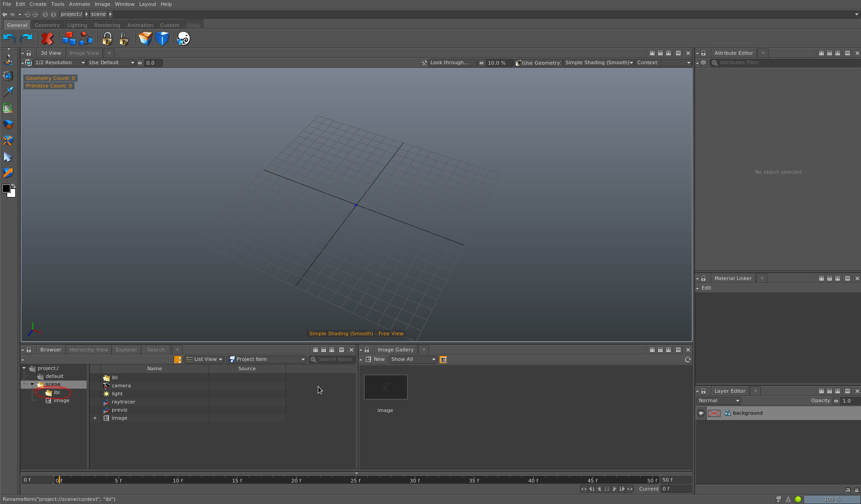Click the red-and-blue cubes instantiate icon

coord(69,39)
